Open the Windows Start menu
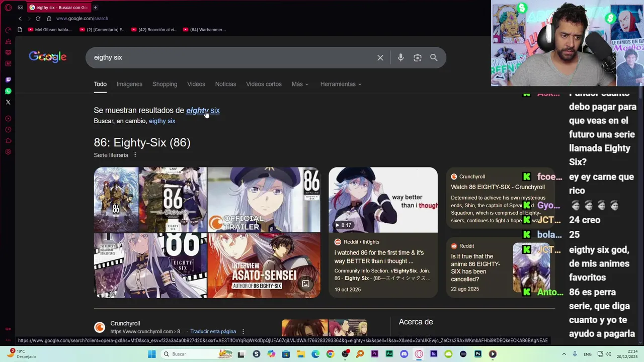 pos(151,354)
